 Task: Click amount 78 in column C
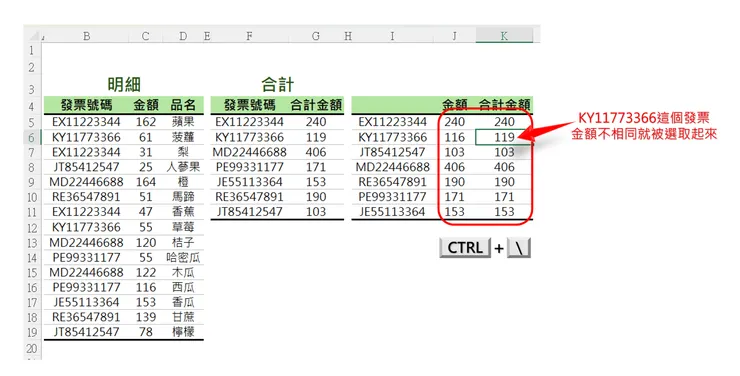(x=145, y=332)
